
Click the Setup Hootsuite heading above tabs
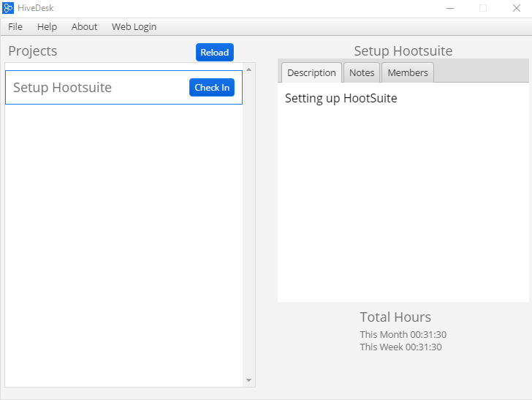coord(403,51)
